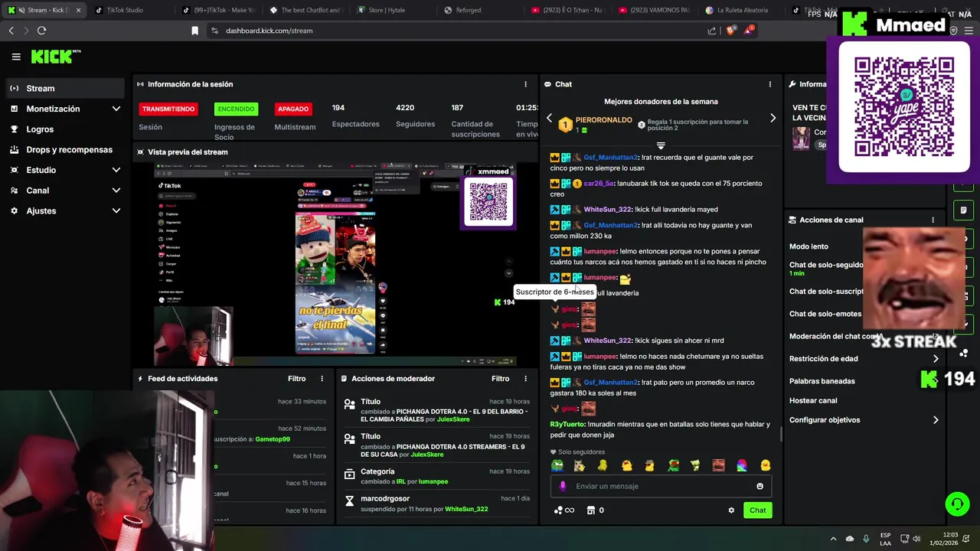Click the channel points infinity icon
This screenshot has width=980, height=551.
pyautogui.click(x=563, y=510)
